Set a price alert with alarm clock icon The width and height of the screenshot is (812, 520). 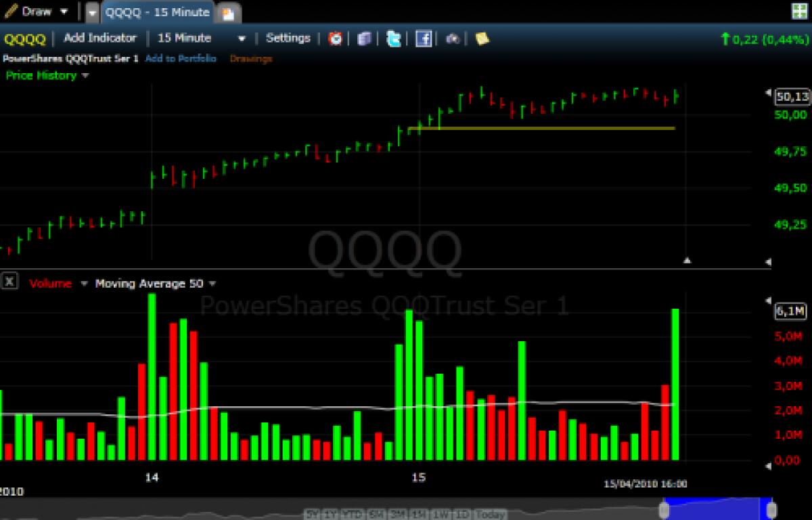(335, 39)
